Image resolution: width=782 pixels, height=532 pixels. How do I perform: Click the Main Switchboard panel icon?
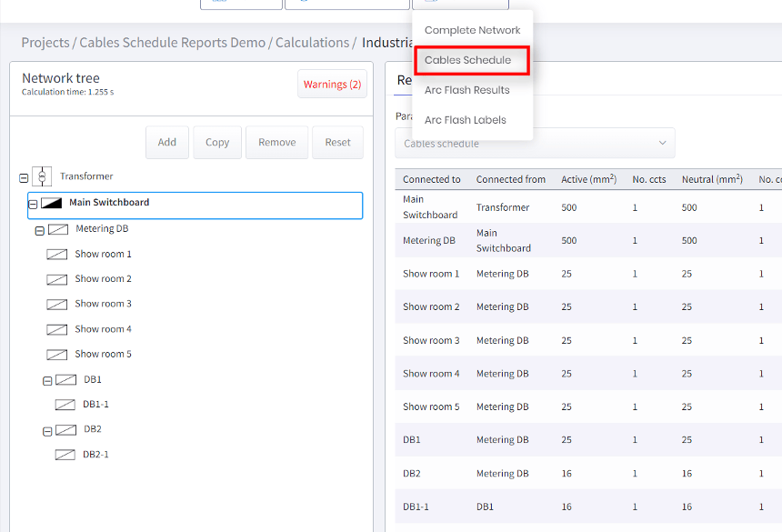point(52,205)
